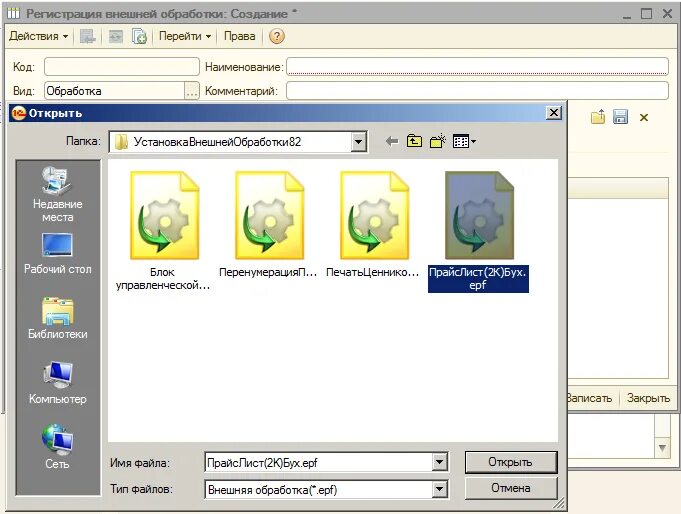Click scrollbar down arrow behind the dialog
Image resolution: width=681 pixels, height=514 pixels.
tap(662, 448)
